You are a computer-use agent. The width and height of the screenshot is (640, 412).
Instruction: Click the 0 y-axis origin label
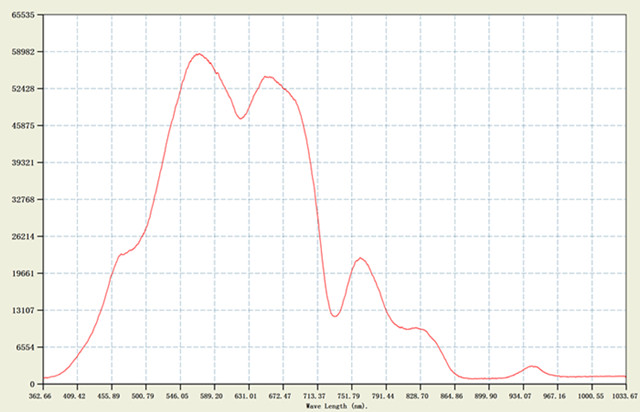point(32,384)
